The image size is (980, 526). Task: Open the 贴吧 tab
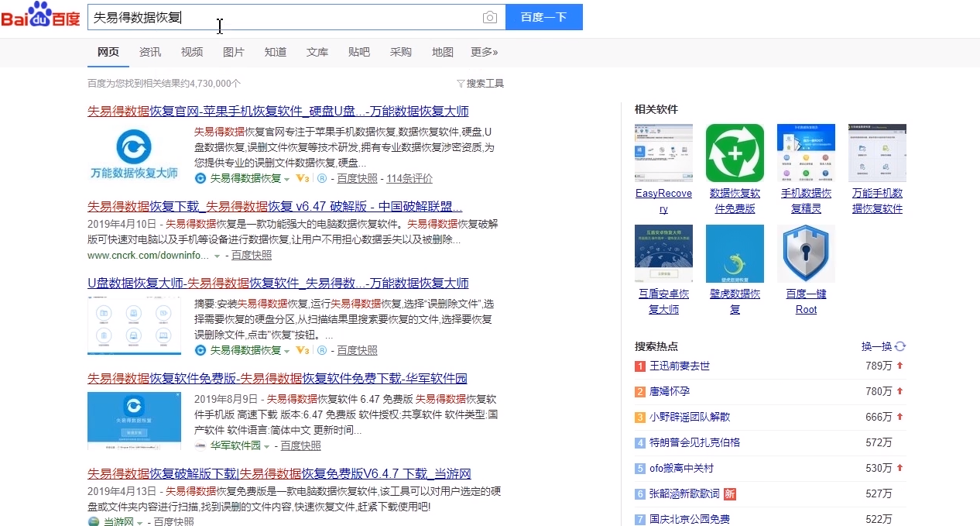(359, 52)
